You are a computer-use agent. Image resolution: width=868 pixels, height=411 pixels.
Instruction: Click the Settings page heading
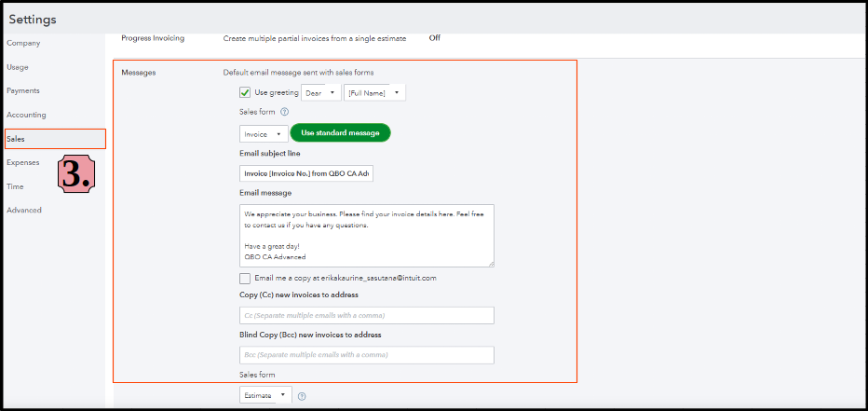pos(33,20)
